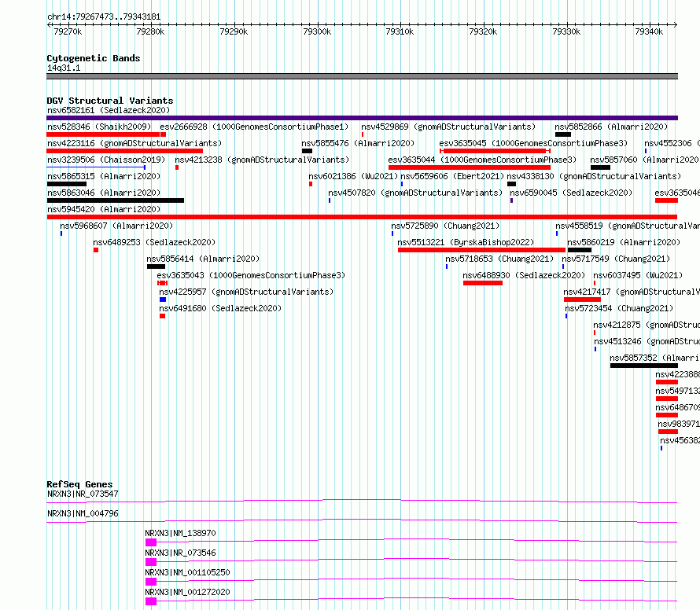
Task: Open nsv6590045 (Sedlazeck2020) variant
Action: tap(571, 193)
